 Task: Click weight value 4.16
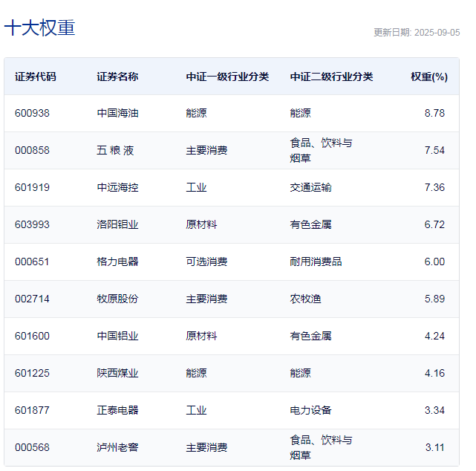[434, 373]
